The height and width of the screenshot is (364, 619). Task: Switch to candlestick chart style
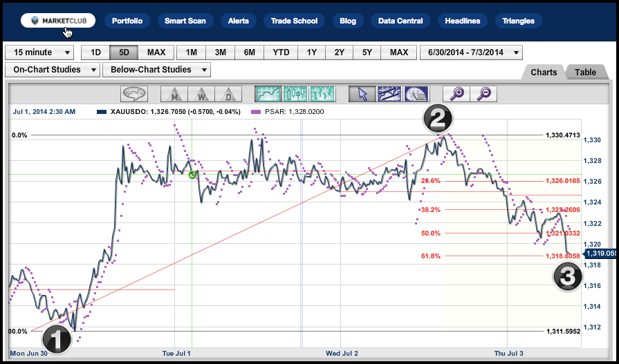click(x=295, y=94)
